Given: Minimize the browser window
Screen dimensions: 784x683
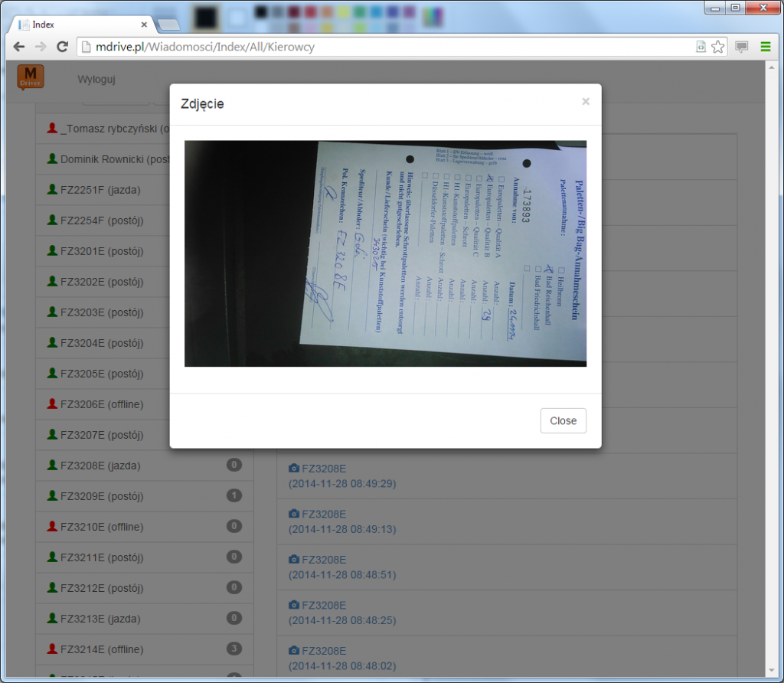Looking at the screenshot, I should pyautogui.click(x=715, y=8).
